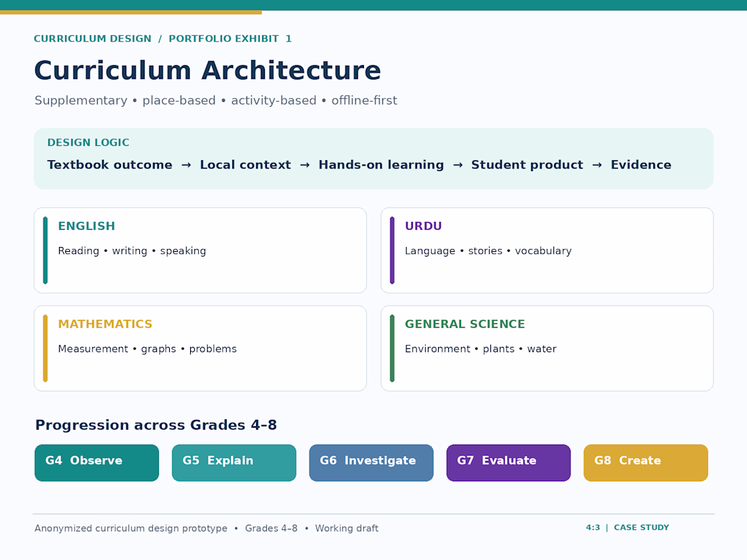The width and height of the screenshot is (747, 560).
Task: Select the G5 Explain grade button
Action: coord(234,463)
